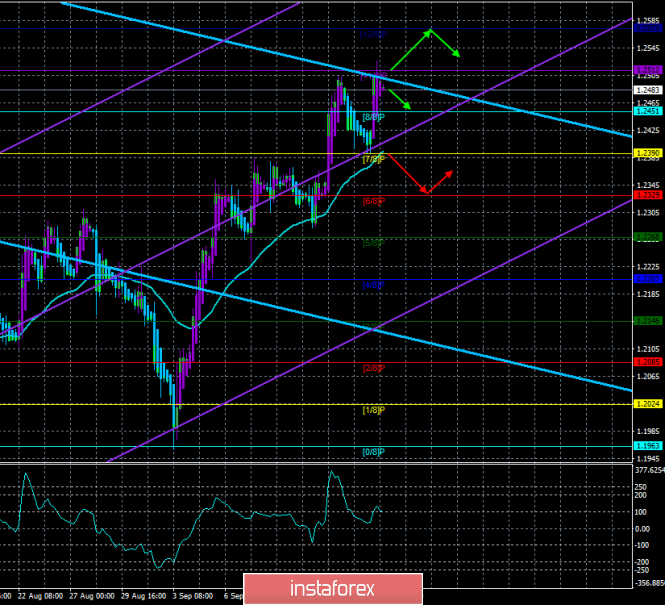Click the 1.2024 yellow price tag
Viewport: 665px width, 605px height.
point(647,404)
